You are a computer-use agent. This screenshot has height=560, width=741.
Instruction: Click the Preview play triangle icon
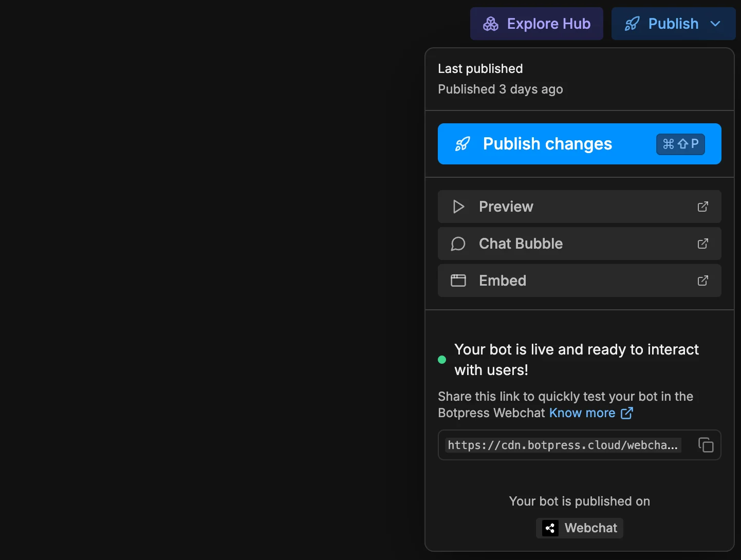pyautogui.click(x=458, y=207)
